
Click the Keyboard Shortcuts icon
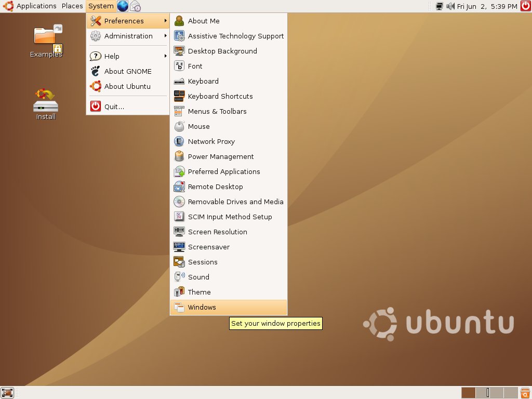[x=179, y=96]
